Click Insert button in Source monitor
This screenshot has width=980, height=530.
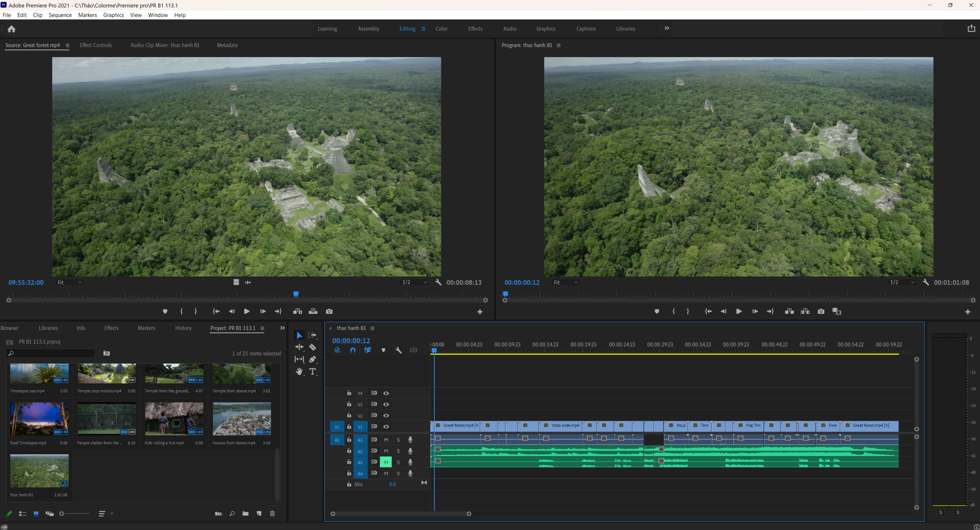pos(298,311)
